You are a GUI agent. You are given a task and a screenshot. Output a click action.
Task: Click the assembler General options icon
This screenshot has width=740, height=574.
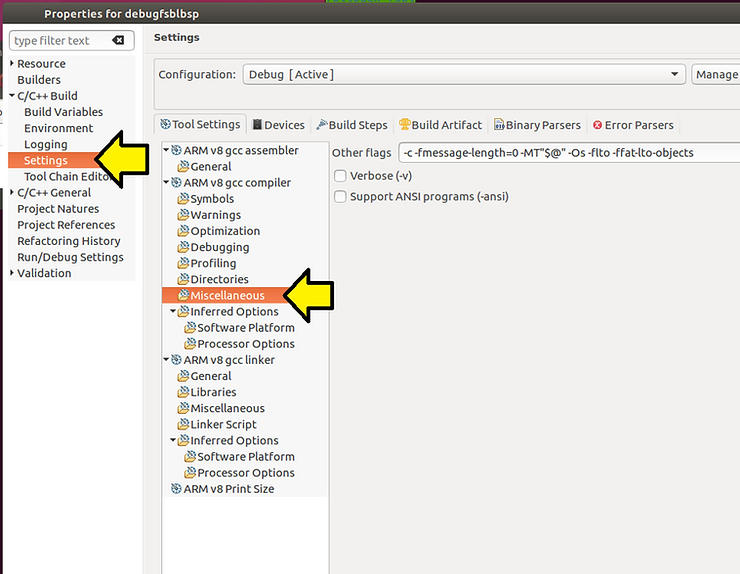183,166
